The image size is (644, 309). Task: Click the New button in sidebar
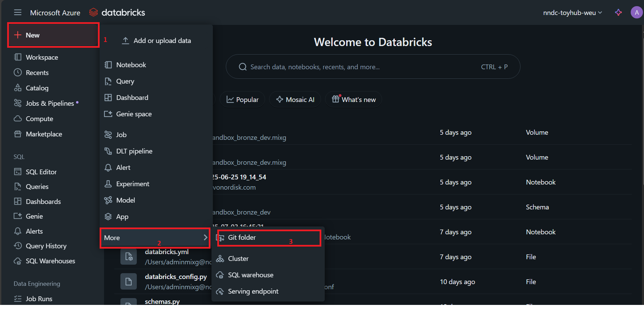point(53,35)
